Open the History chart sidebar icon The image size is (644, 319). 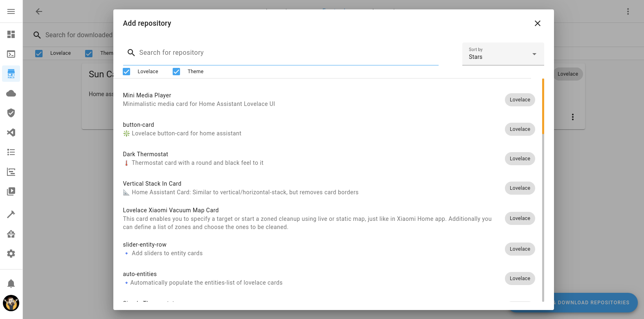click(11, 172)
